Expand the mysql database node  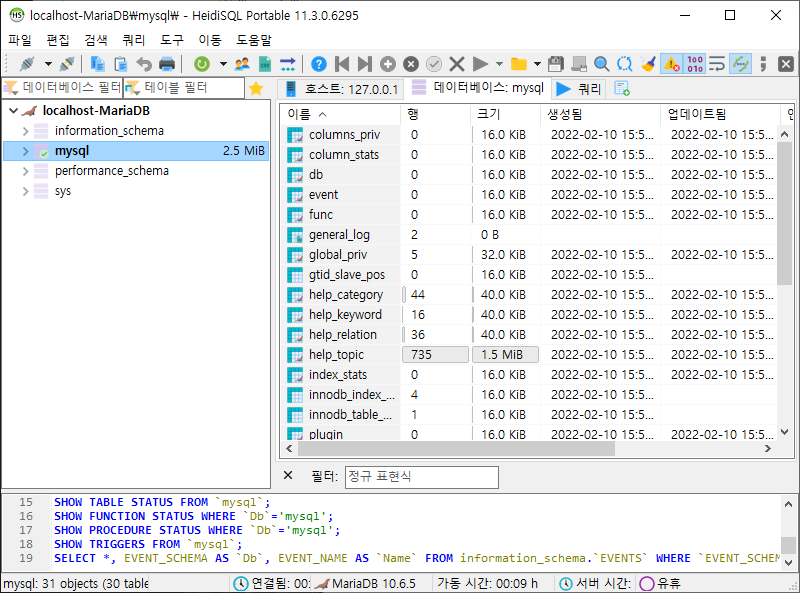25,151
